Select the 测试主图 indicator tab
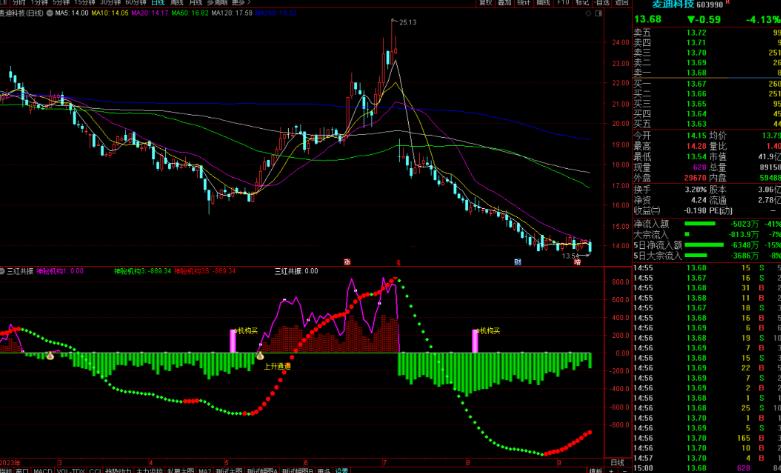The width and height of the screenshot is (781, 473). [229, 471]
